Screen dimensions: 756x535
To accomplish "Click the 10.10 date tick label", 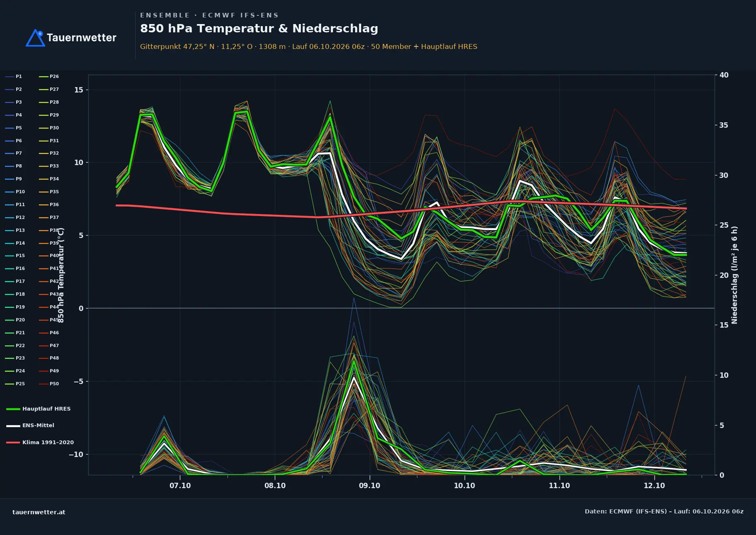I will [x=464, y=486].
